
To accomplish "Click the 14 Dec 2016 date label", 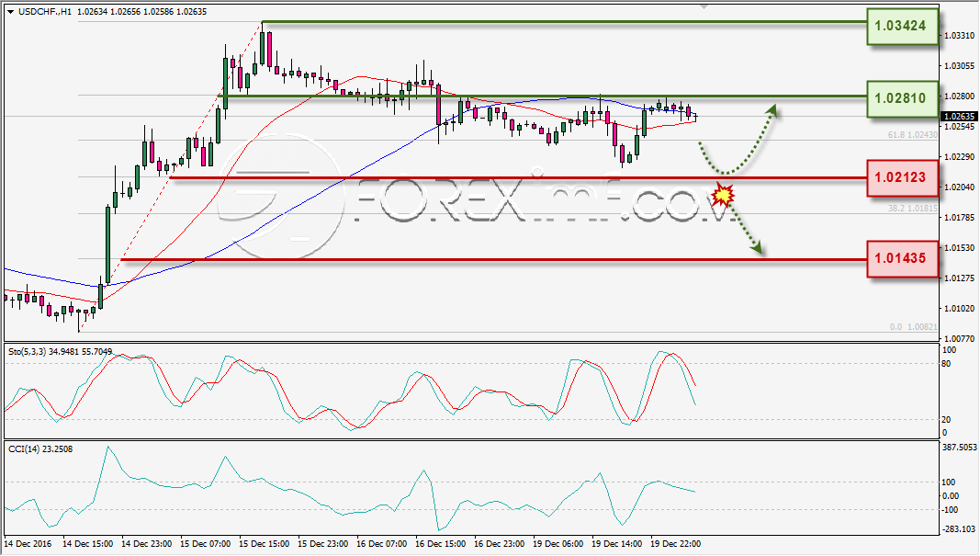I will 28,544.
